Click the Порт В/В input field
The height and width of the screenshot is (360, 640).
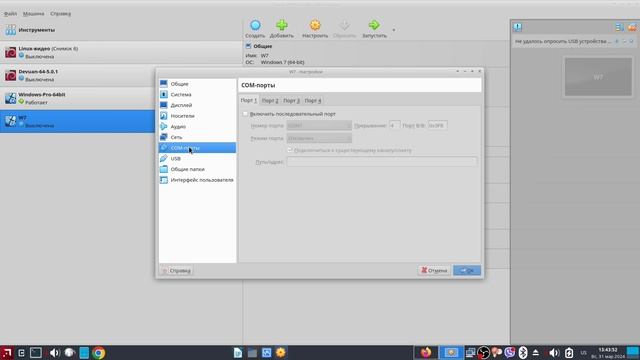tap(437, 125)
